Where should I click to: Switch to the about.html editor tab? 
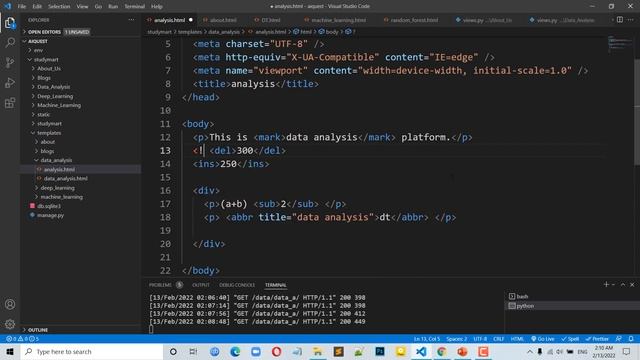tap(222, 20)
